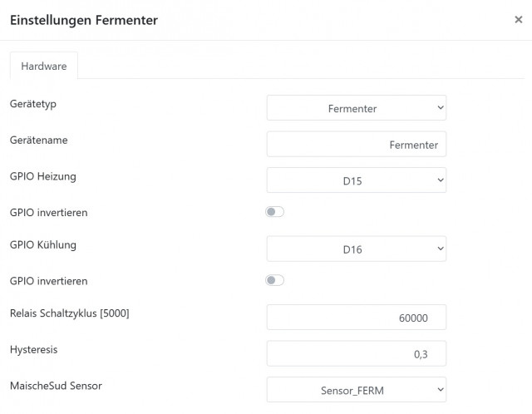
Task: Switch to the Hardware tab
Action: click(x=44, y=66)
